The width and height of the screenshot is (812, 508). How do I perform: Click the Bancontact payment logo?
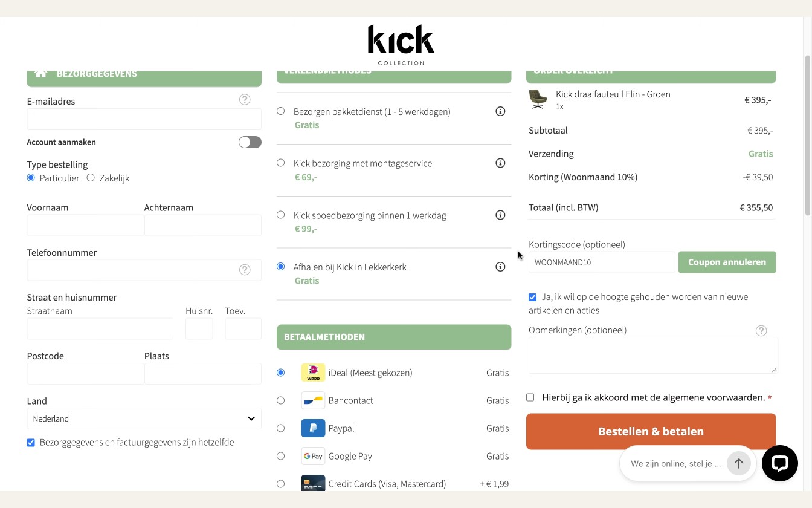click(313, 400)
